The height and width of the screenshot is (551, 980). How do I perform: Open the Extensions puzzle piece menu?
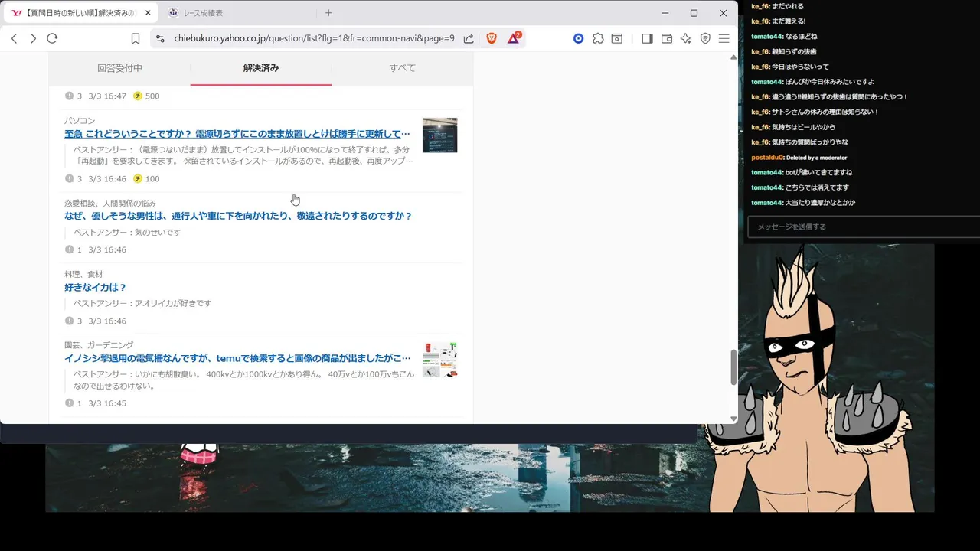point(598,38)
